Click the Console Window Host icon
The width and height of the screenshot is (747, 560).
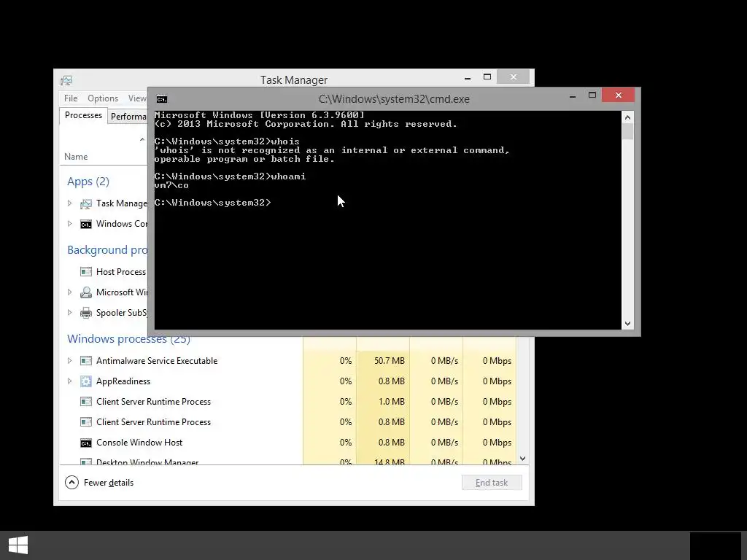tap(86, 443)
